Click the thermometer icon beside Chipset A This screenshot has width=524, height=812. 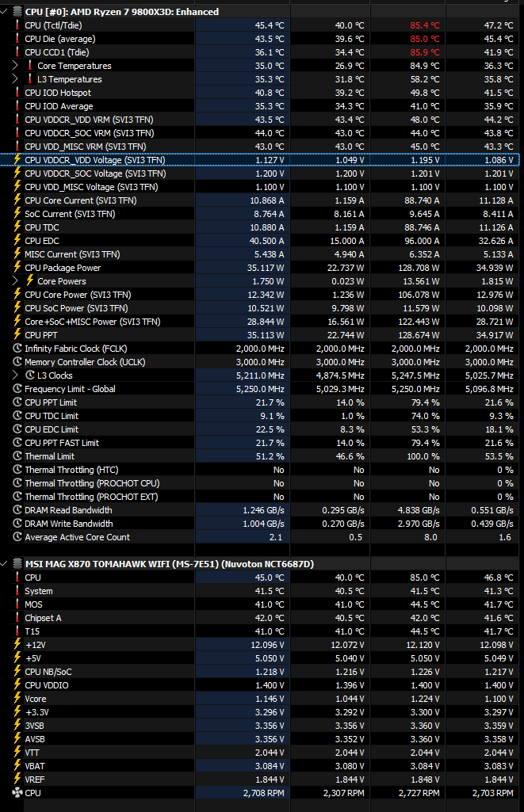tap(17, 618)
